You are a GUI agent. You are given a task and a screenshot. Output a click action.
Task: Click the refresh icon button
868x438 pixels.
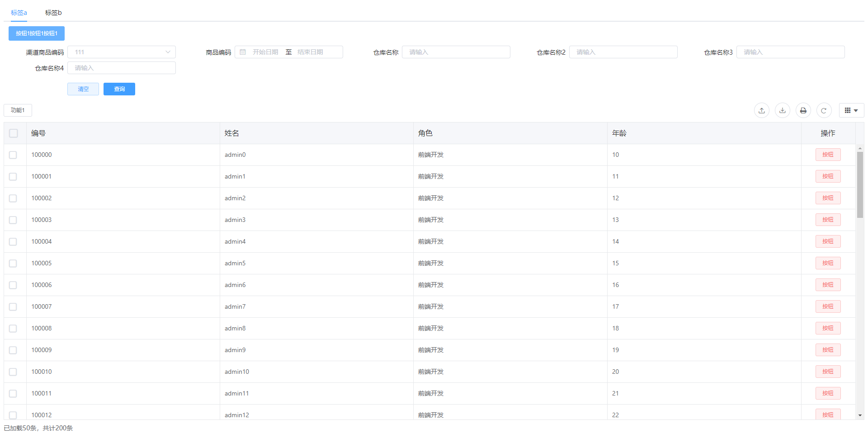824,110
